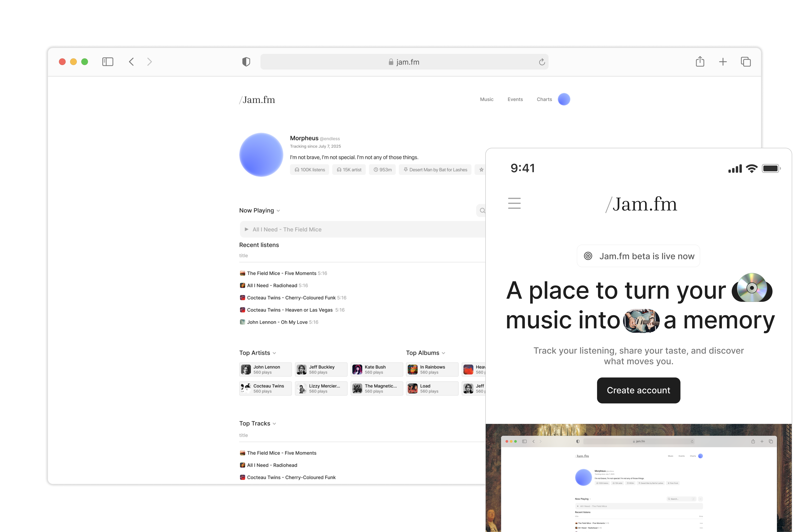The image size is (809, 532).
Task: Add a new tab with plus icon
Action: [x=723, y=62]
